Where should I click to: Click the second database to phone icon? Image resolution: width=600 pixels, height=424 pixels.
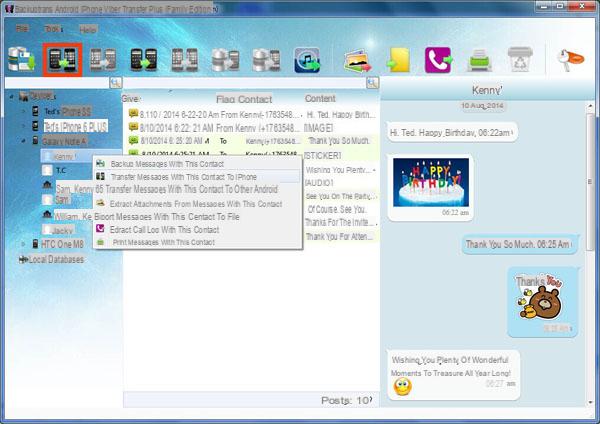(266, 60)
